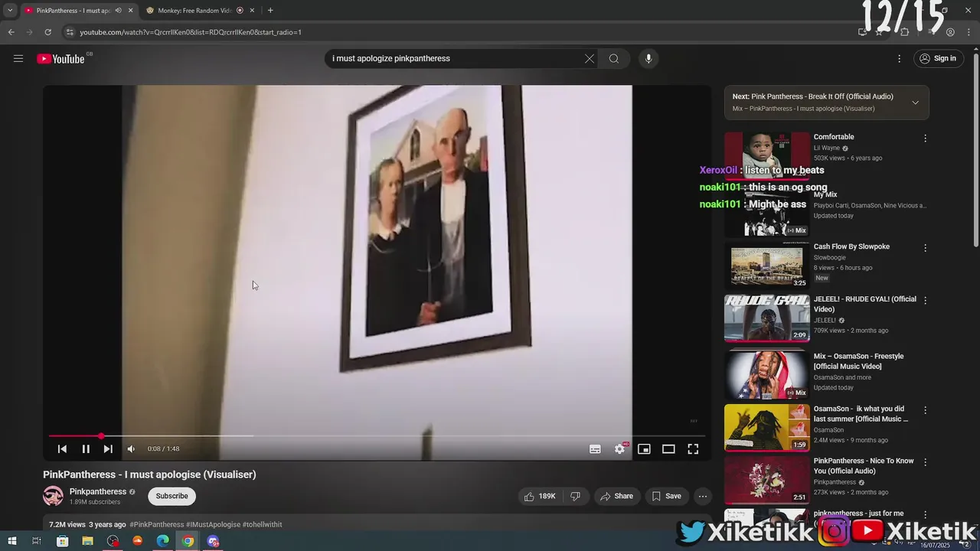The width and height of the screenshot is (980, 551).
Task: Click the magnifier search button
Action: pos(614,58)
